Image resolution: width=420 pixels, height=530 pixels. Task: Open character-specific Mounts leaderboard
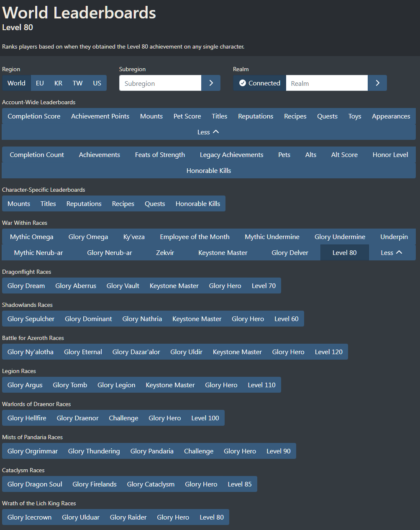click(x=19, y=203)
